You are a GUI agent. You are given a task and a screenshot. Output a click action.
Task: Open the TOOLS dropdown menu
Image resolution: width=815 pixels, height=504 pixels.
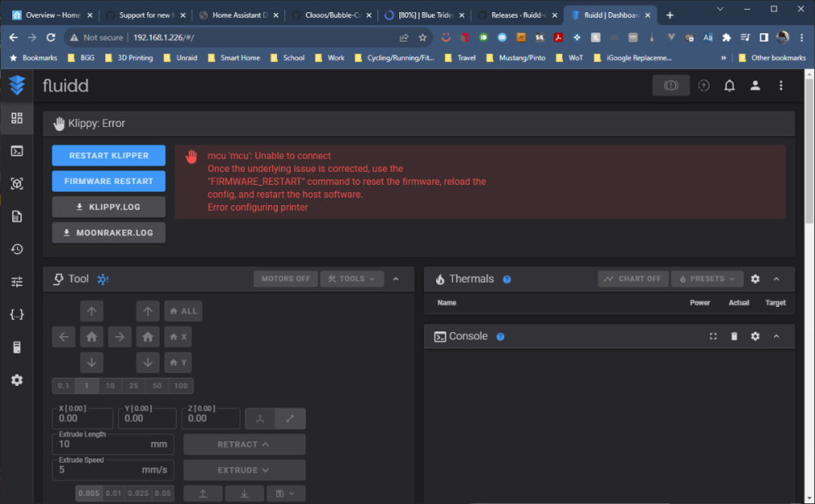(352, 278)
